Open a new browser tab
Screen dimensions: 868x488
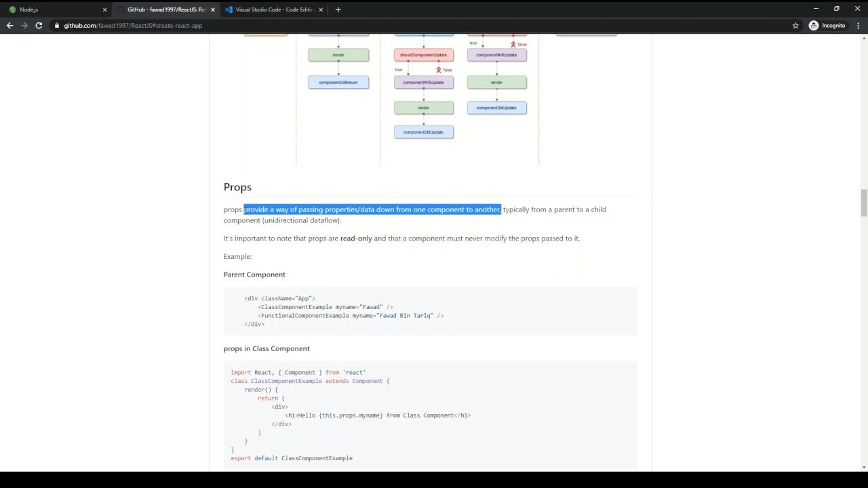coord(338,9)
